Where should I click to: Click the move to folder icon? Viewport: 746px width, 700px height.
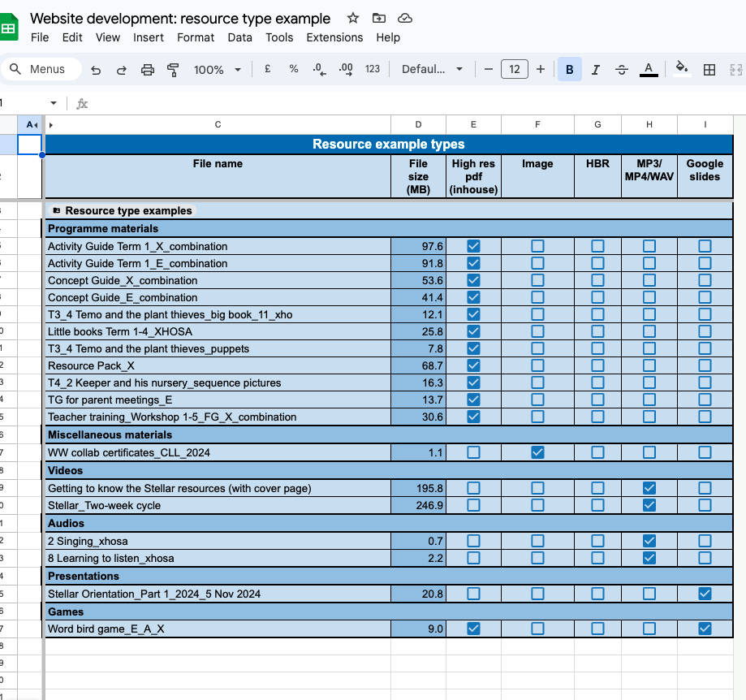tap(379, 18)
